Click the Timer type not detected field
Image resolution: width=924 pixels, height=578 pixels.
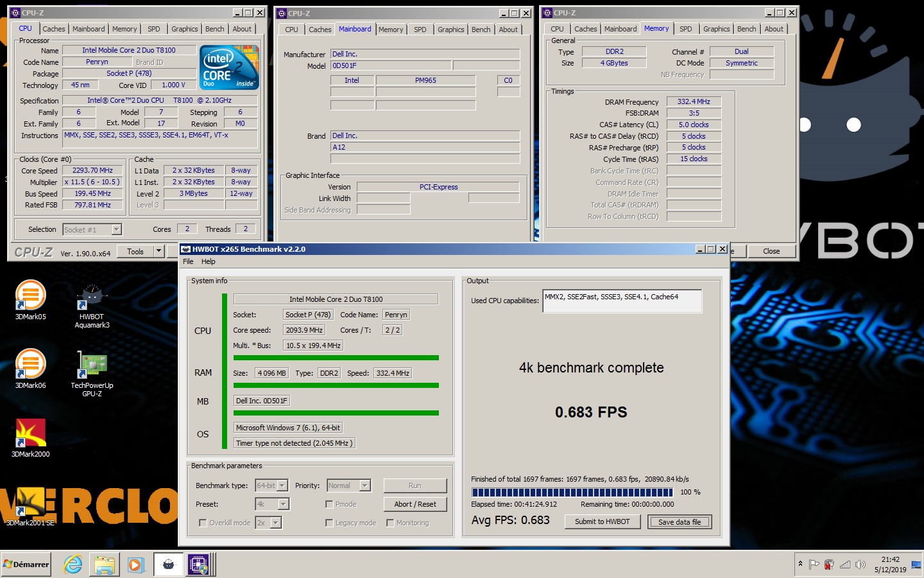(x=294, y=443)
